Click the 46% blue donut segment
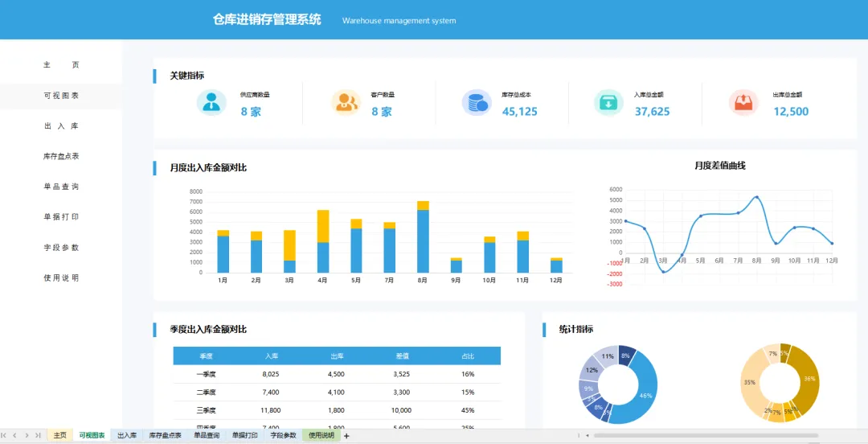The image size is (868, 444). coord(646,395)
